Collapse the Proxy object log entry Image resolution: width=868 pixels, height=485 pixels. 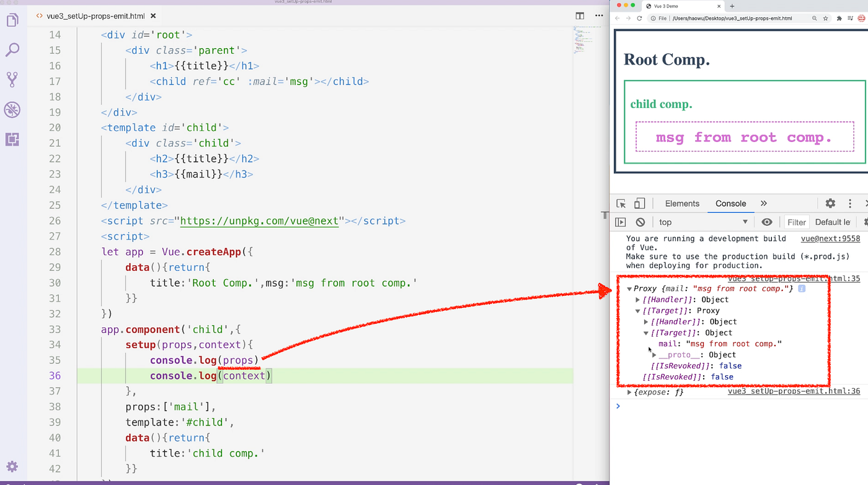point(629,288)
